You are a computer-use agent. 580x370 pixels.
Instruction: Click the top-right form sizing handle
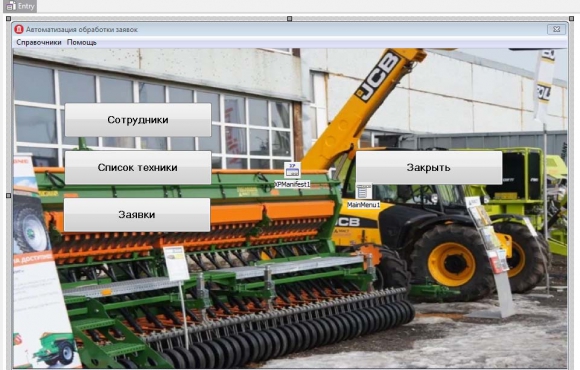pos(571,18)
